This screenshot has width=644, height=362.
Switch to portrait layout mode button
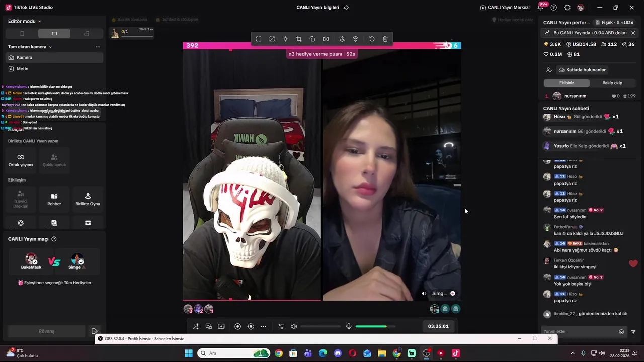[22, 34]
